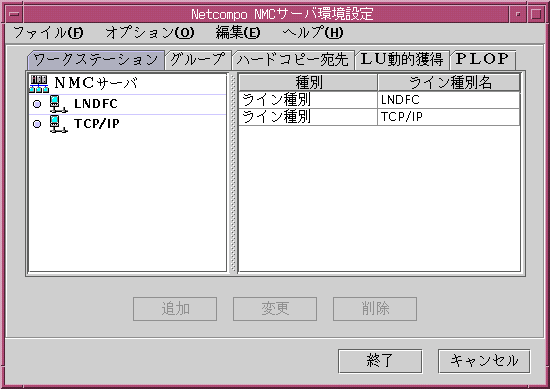Image resolution: width=550 pixels, height=389 pixels.
Task: Expand the LNDFC tree node handle
Action: click(37, 104)
